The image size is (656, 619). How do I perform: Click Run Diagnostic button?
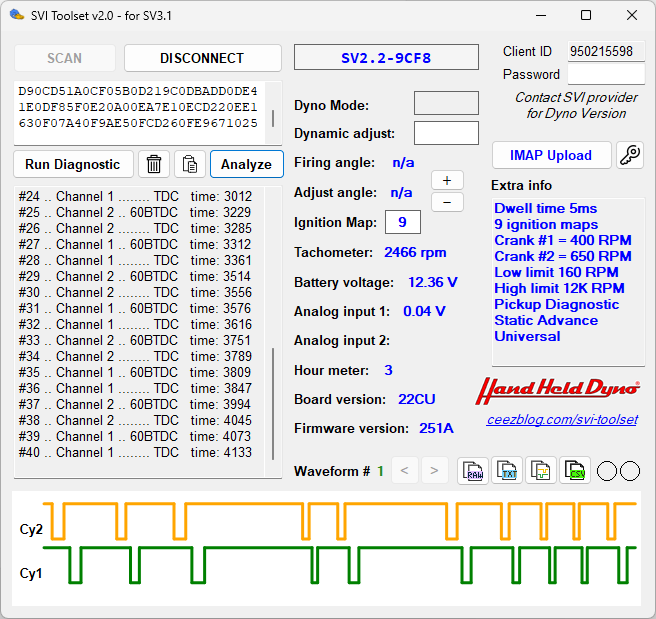73,164
